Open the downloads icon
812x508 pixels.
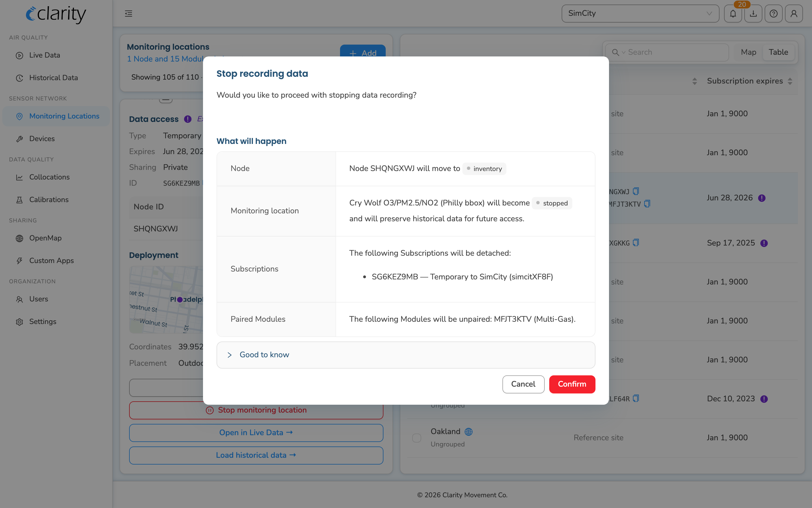(753, 14)
